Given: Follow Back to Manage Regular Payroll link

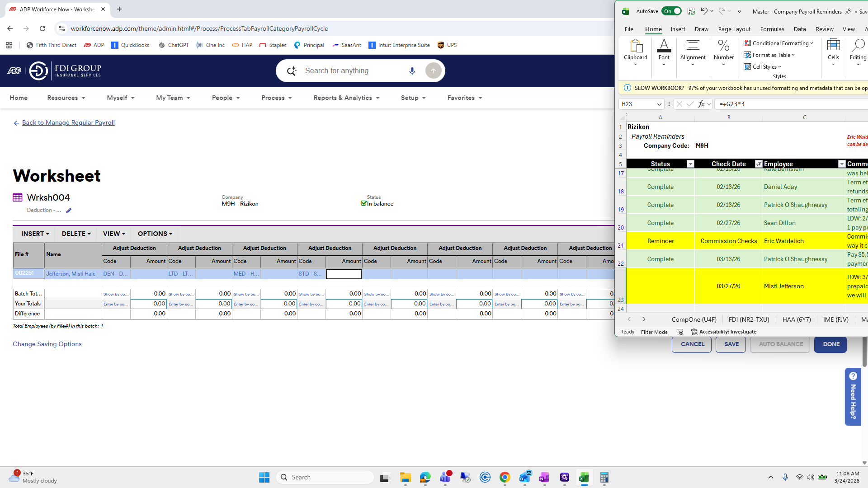Looking at the screenshot, I should pos(68,123).
